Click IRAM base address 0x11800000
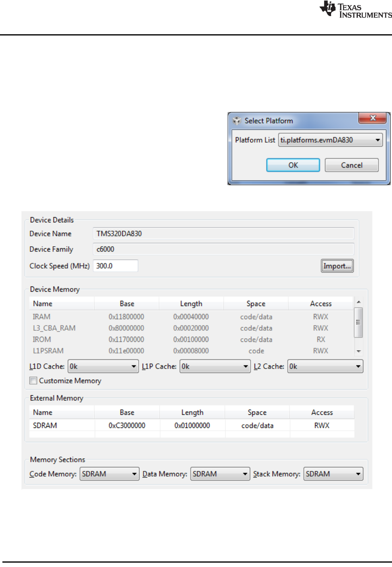Image resolution: width=392 pixels, height=567 pixels. click(126, 317)
